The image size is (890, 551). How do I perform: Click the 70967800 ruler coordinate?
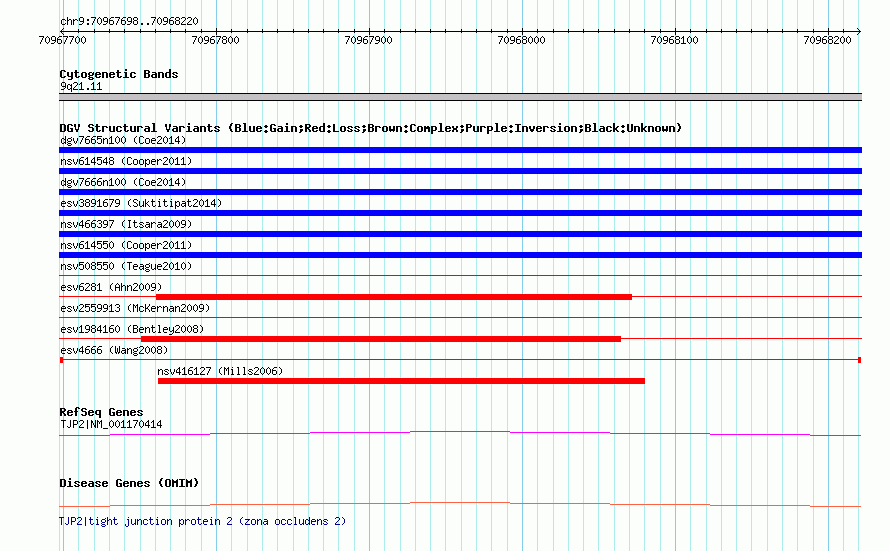[216, 40]
